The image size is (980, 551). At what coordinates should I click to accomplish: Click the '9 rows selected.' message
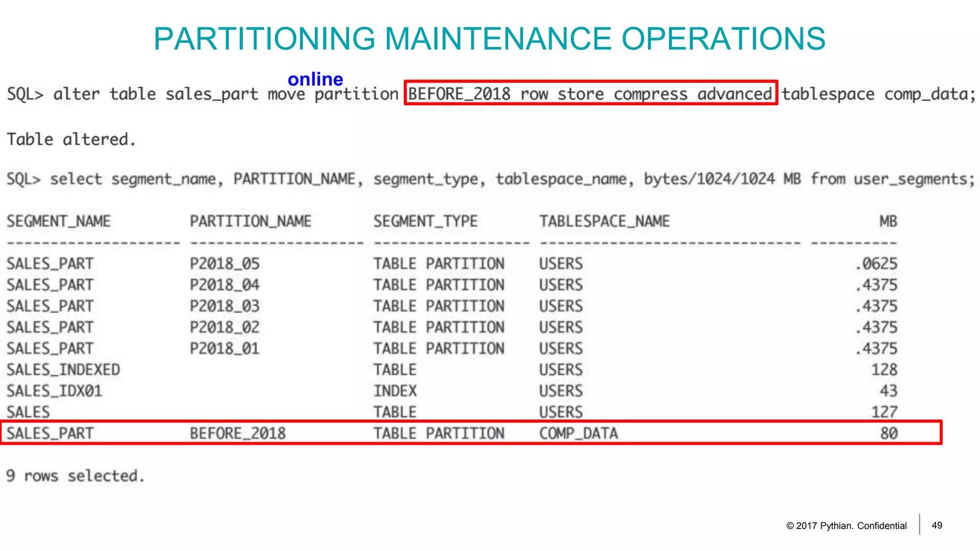(x=75, y=476)
